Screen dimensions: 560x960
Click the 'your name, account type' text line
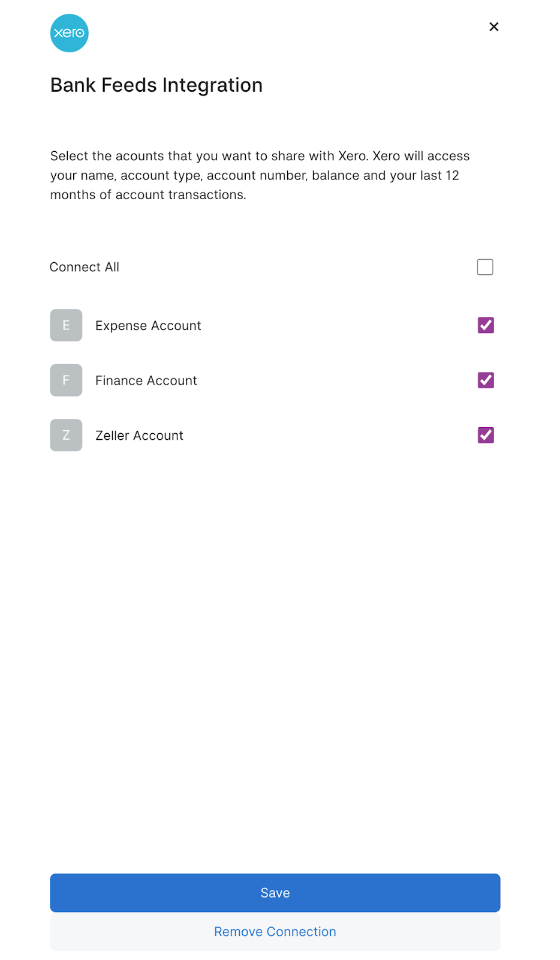[x=254, y=176]
